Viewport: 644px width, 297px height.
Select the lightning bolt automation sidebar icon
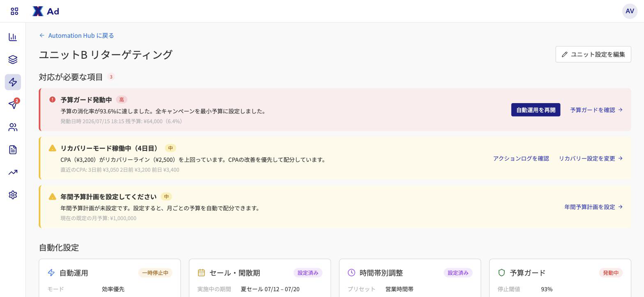[x=13, y=82]
